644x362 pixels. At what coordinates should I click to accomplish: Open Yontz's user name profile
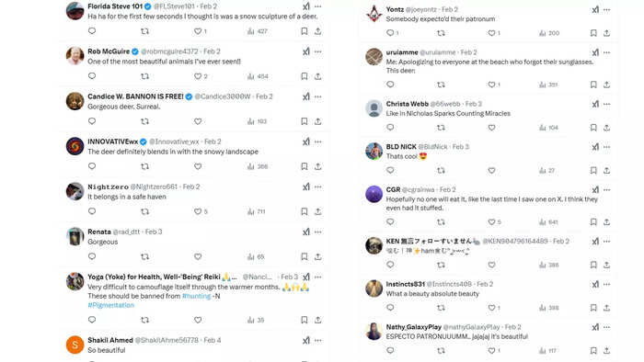tap(395, 9)
